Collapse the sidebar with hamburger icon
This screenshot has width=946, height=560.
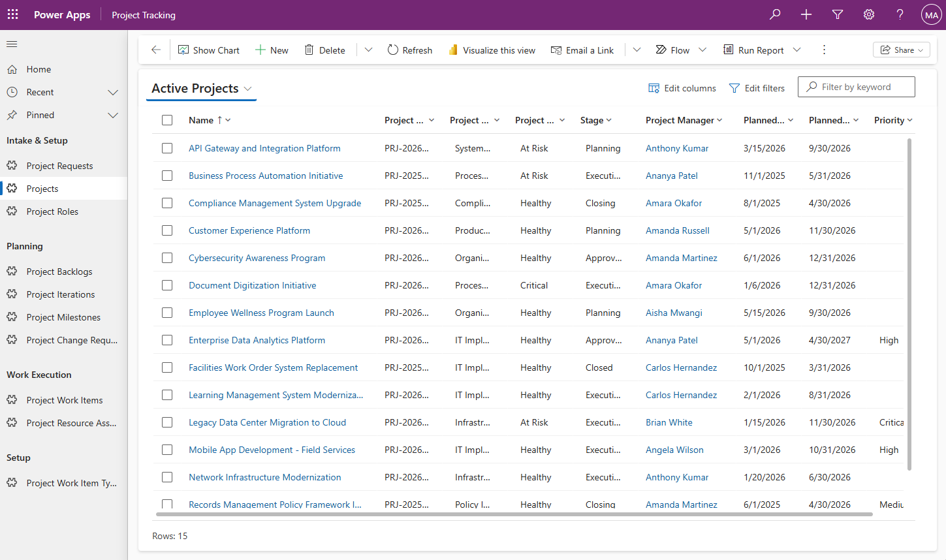coord(12,44)
